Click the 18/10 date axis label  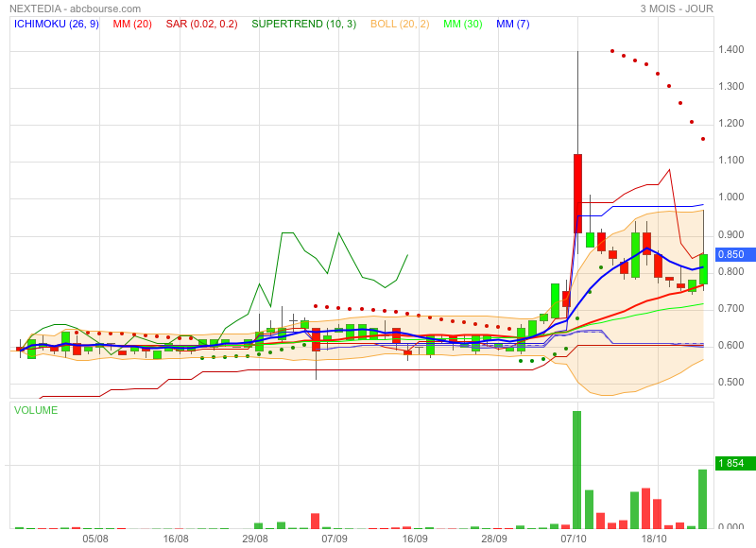click(654, 539)
